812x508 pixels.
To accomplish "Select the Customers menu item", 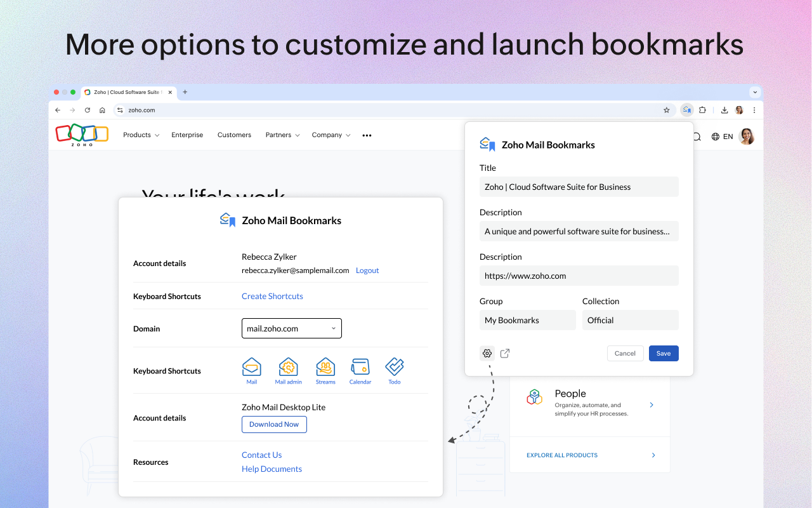I will pos(234,135).
